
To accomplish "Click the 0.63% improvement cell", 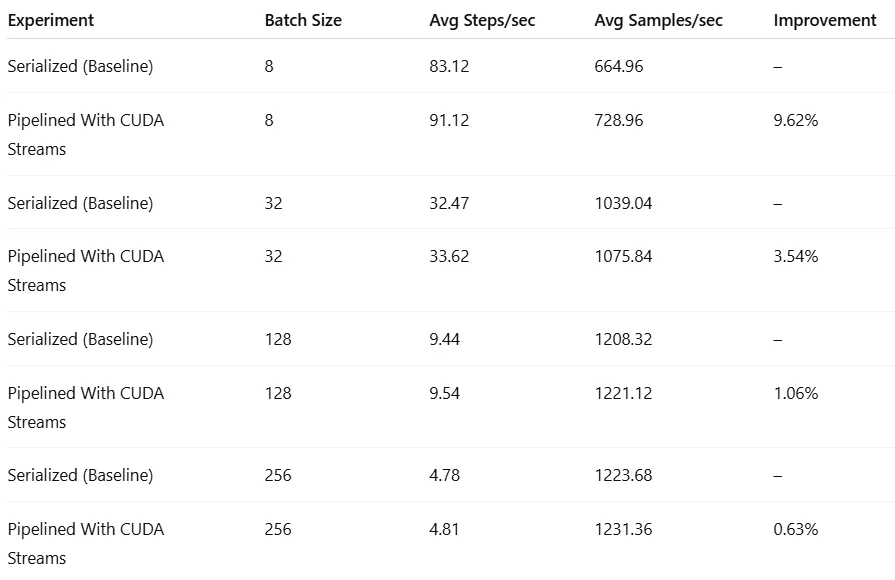I will (796, 529).
